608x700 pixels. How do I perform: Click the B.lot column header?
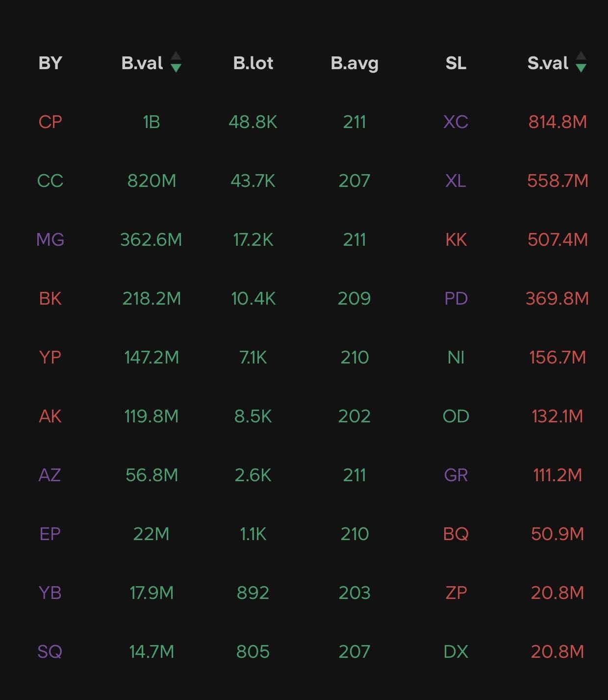[253, 63]
